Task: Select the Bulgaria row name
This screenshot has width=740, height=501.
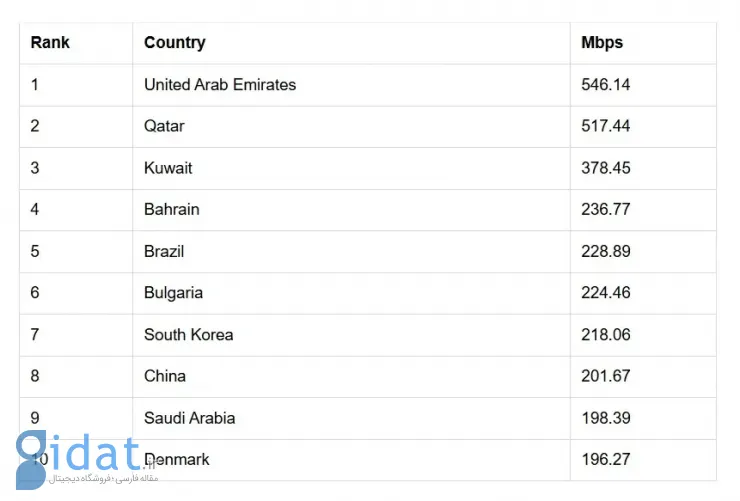Action: click(173, 293)
